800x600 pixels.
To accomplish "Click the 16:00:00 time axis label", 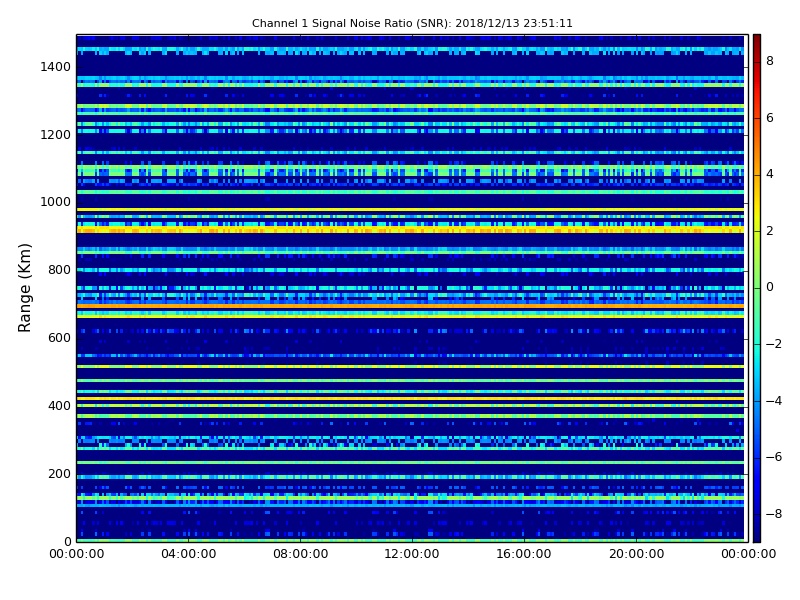I will tap(524, 554).
